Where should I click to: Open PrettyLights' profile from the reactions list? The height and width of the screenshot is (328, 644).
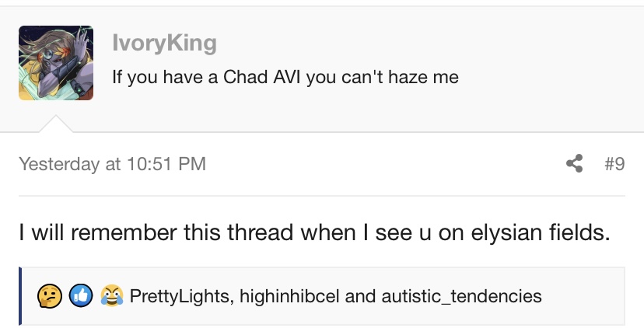174,296
